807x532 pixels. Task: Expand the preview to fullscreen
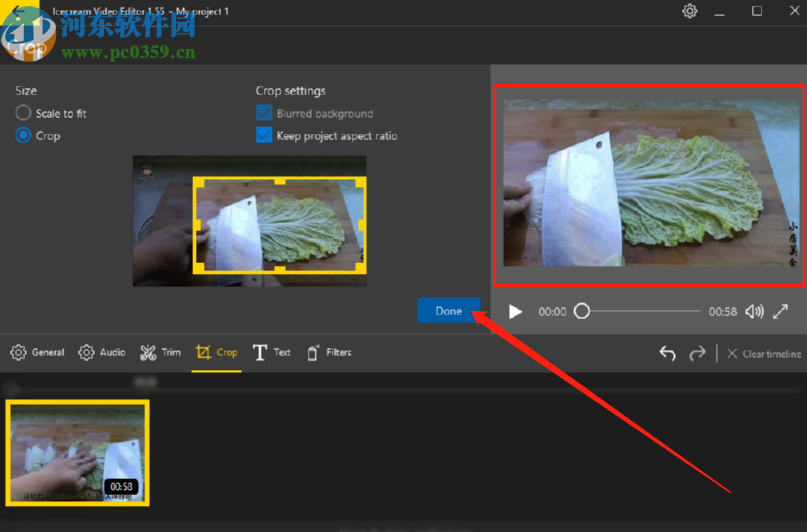click(780, 311)
